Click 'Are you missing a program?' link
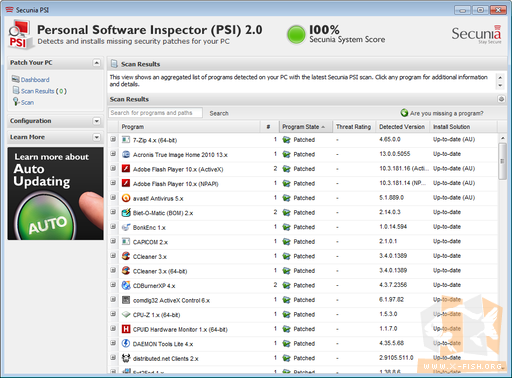 tap(446, 113)
